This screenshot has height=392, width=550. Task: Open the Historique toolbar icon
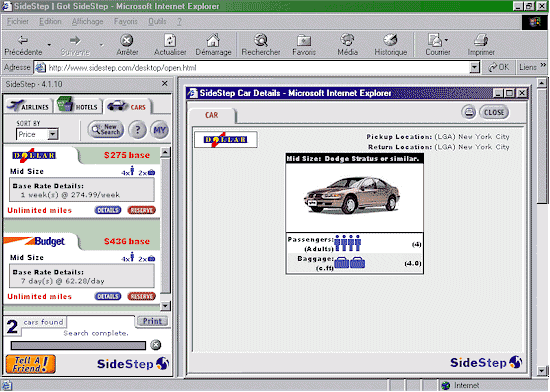pos(390,40)
